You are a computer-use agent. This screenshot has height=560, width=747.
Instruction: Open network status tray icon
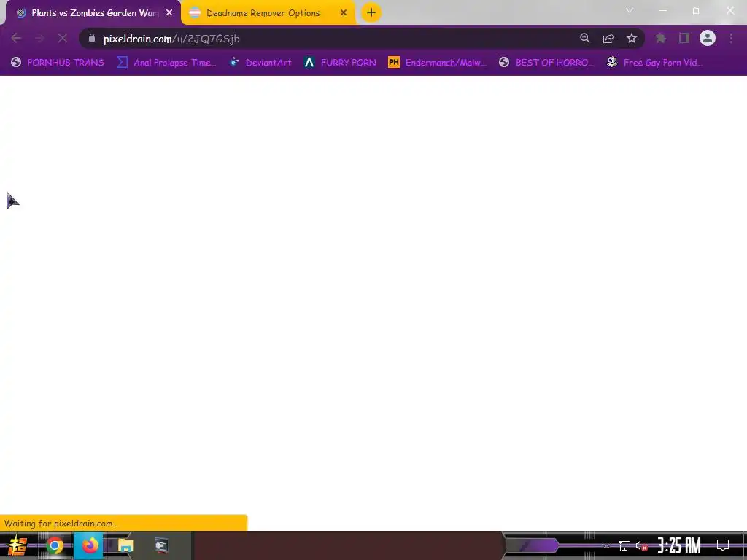click(x=624, y=545)
